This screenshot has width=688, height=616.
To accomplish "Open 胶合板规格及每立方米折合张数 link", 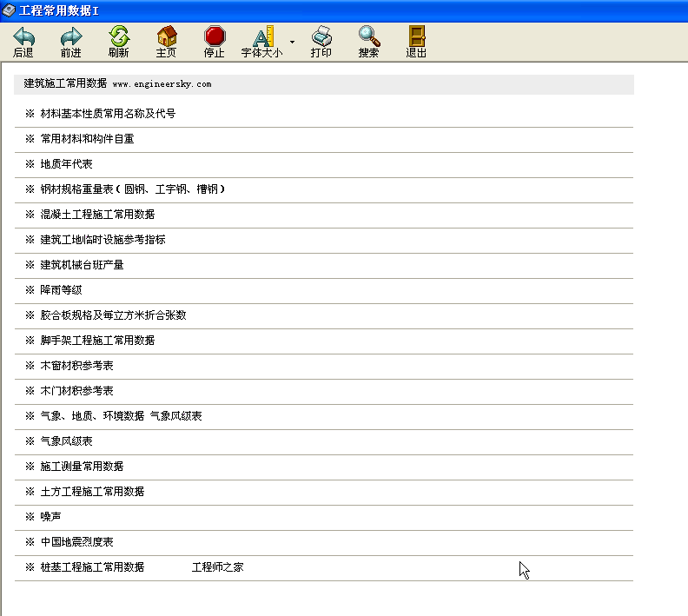I will pyautogui.click(x=113, y=315).
